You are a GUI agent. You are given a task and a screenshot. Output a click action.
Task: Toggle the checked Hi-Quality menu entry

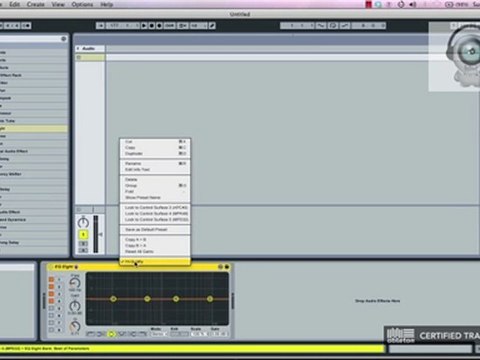tap(155, 262)
